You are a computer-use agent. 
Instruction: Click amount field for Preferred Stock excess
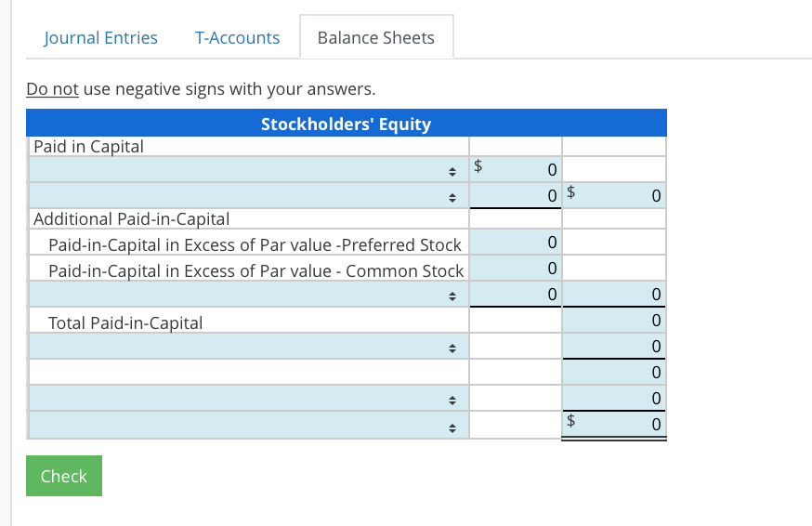[x=516, y=243]
